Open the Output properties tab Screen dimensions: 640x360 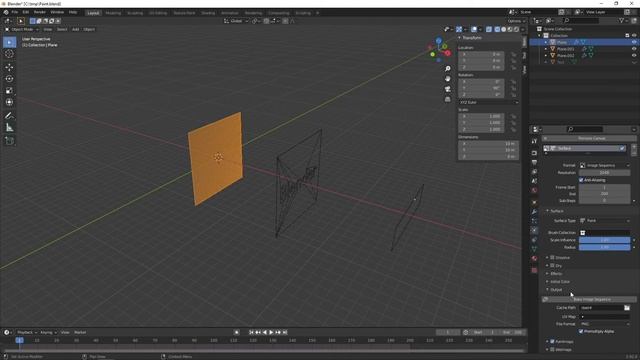[534, 162]
